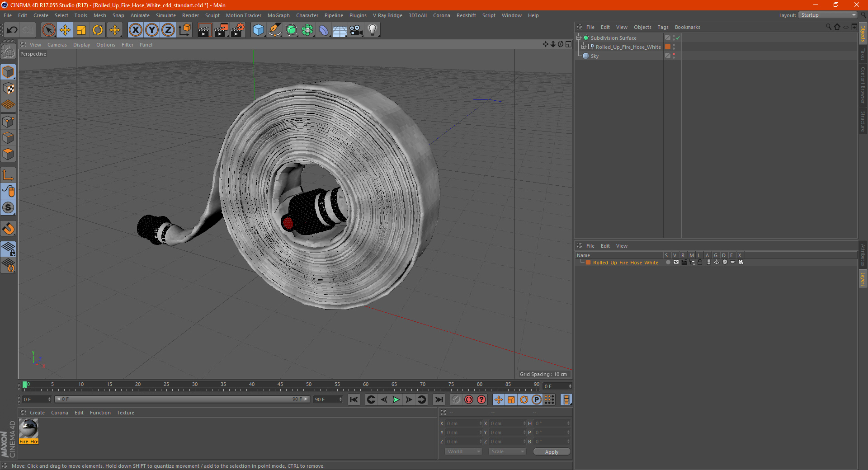Add a Light object
868x470 pixels.
coord(373,30)
